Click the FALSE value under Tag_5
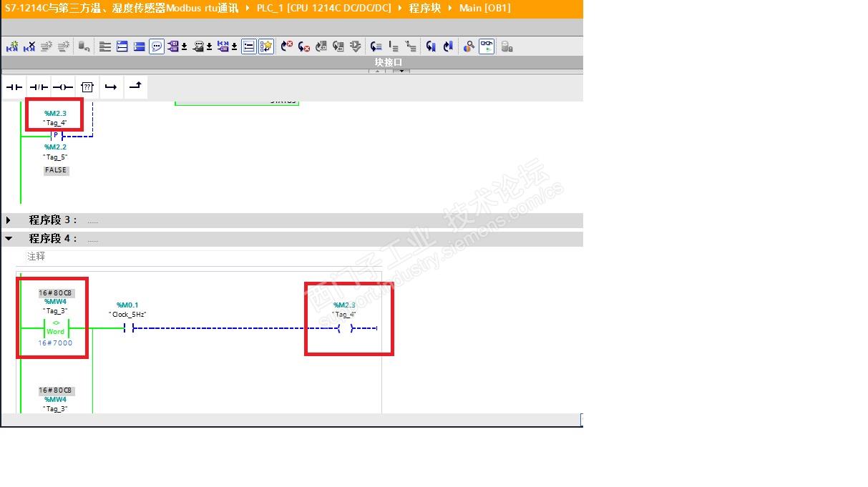 [56, 170]
